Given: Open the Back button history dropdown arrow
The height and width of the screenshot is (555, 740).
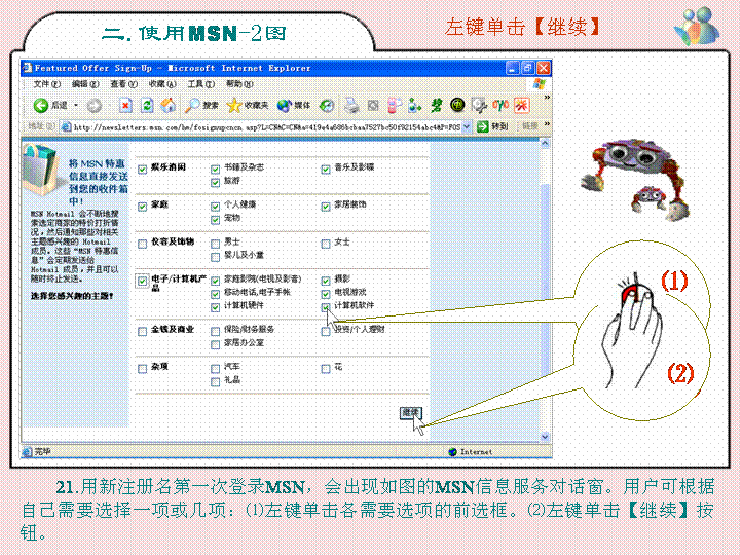Looking at the screenshot, I should tap(76, 105).
